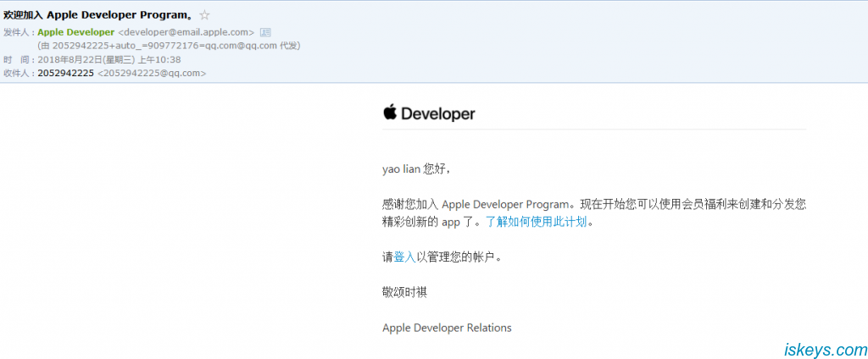Click the green Apple Developer sender name
Image resolution: width=868 pixels, height=359 pixels.
76,32
